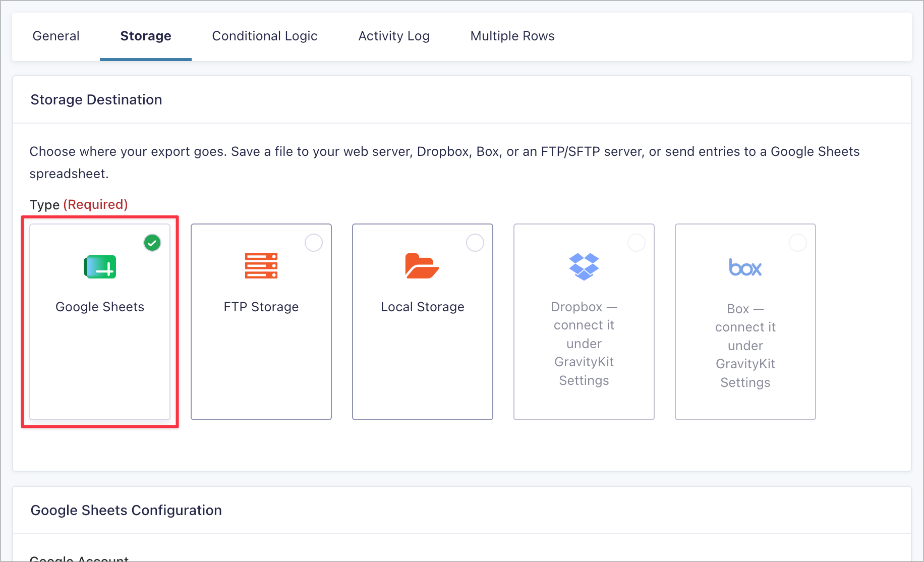Click the Box logo icon
The image size is (924, 562).
click(745, 267)
